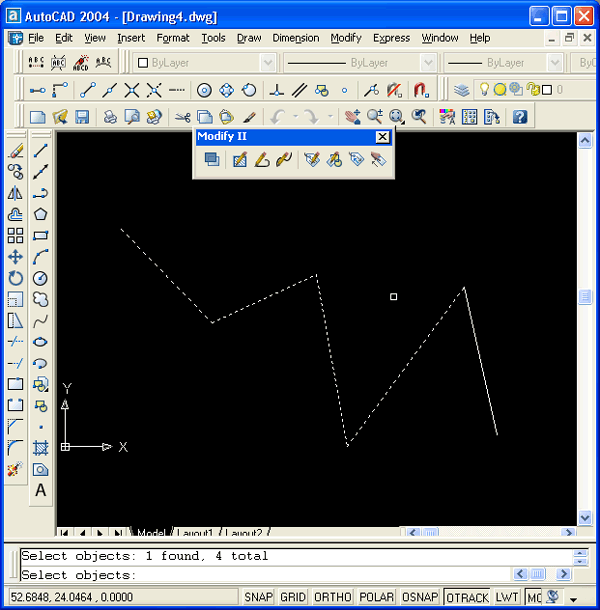Click the Edit Polyline icon in Modify II
The image size is (600, 610).
261,160
